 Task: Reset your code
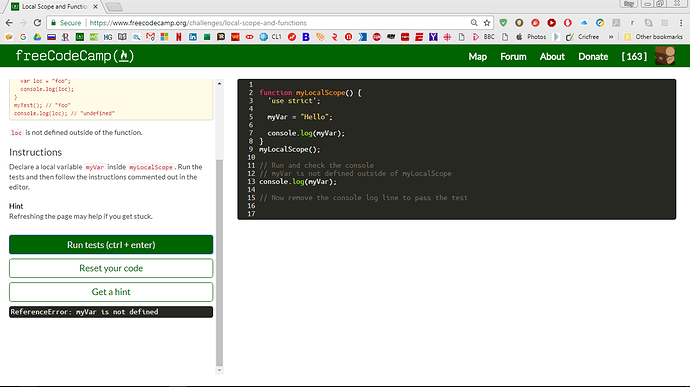111,268
